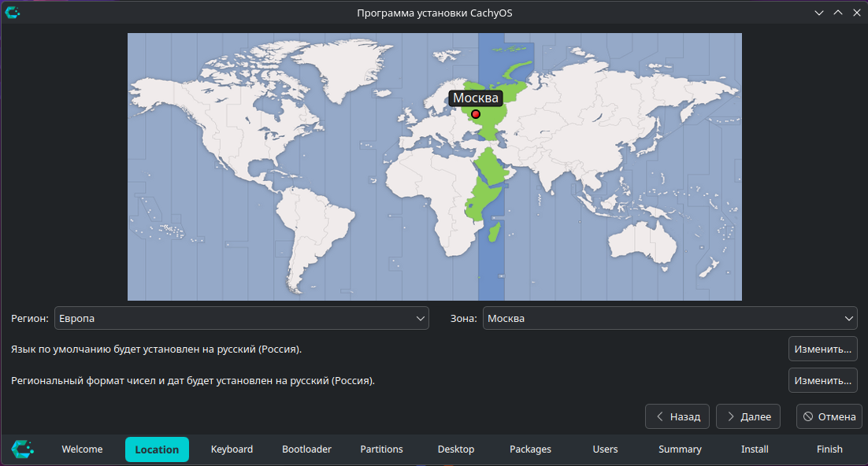Click the Москва label on the map
Viewport: 868px width, 466px height.
[x=476, y=98]
